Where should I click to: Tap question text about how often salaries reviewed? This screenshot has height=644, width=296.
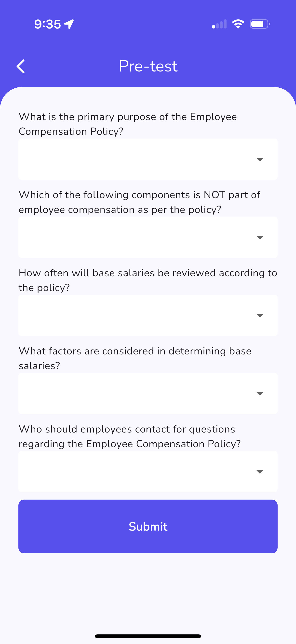[148, 280]
